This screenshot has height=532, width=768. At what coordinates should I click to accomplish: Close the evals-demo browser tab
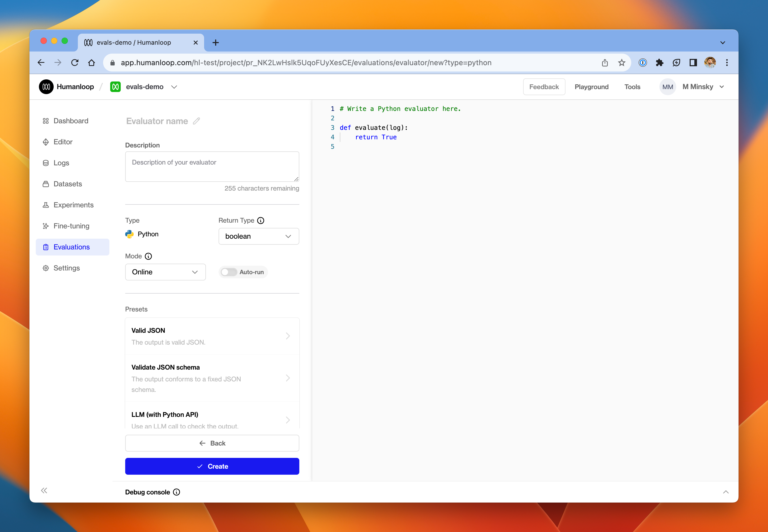coord(195,42)
